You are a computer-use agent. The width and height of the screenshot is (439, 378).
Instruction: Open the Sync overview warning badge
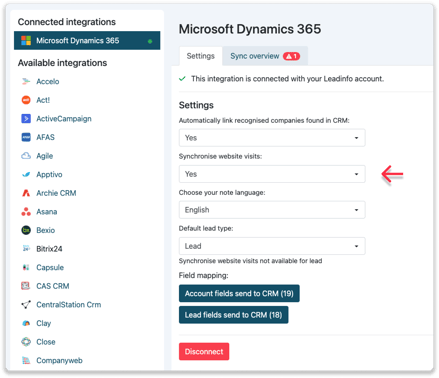[x=291, y=56]
